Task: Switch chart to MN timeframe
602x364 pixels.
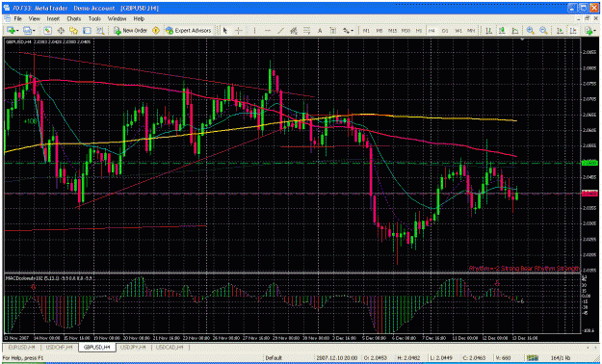Action: pos(471,31)
